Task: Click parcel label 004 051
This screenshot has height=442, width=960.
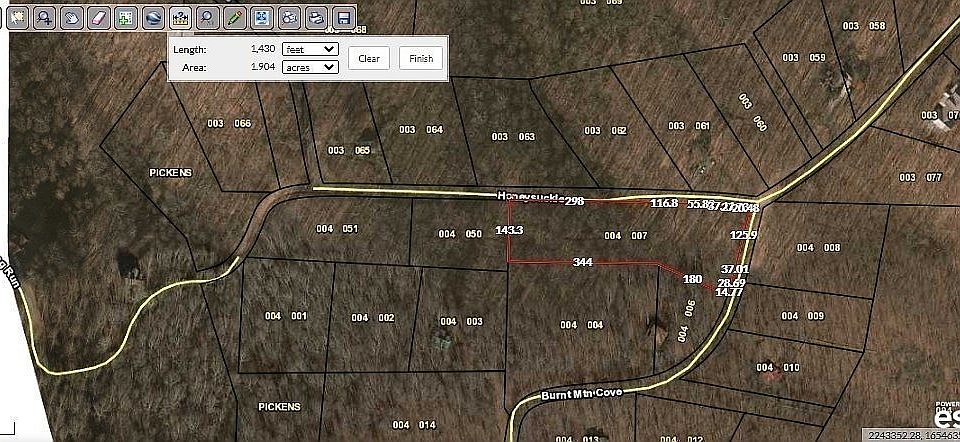Action: tap(337, 228)
